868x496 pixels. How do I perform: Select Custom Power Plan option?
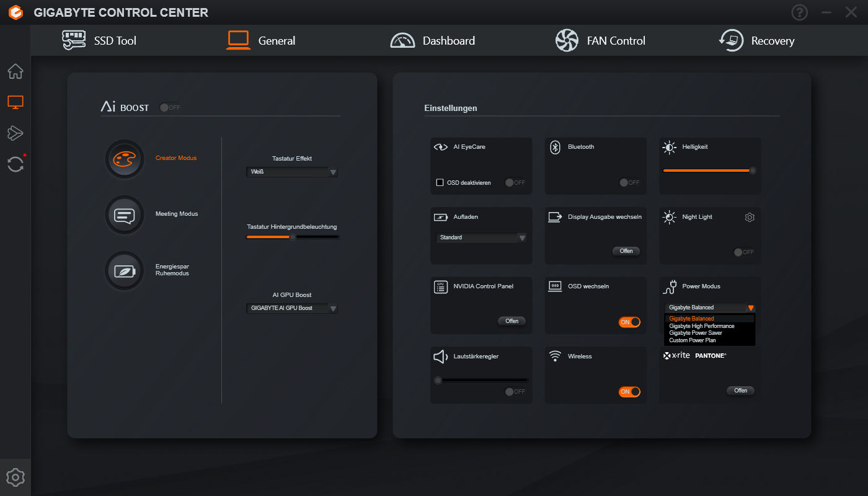pos(710,340)
